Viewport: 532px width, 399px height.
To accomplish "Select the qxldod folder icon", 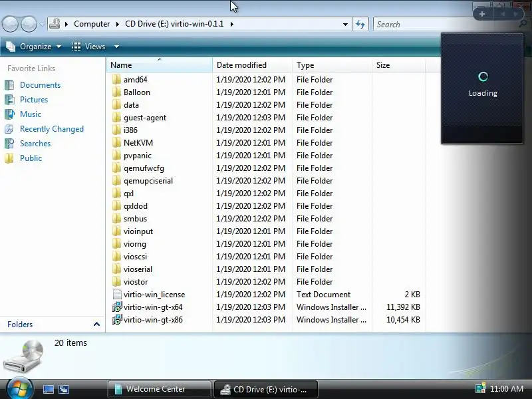I will click(x=116, y=206).
